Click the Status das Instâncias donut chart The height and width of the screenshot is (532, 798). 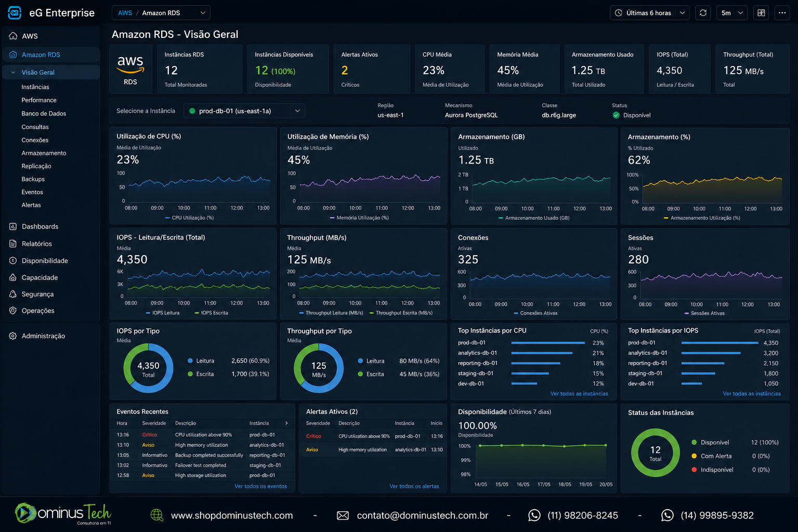[656, 453]
